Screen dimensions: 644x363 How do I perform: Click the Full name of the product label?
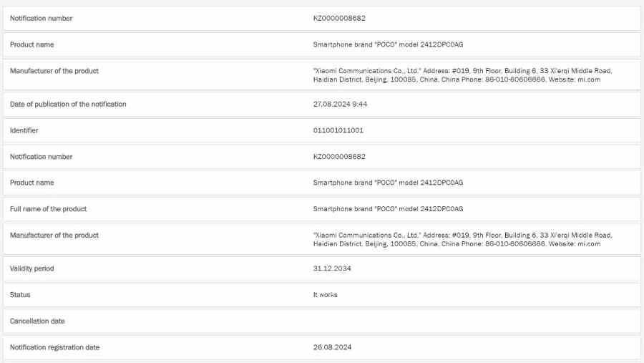48,209
